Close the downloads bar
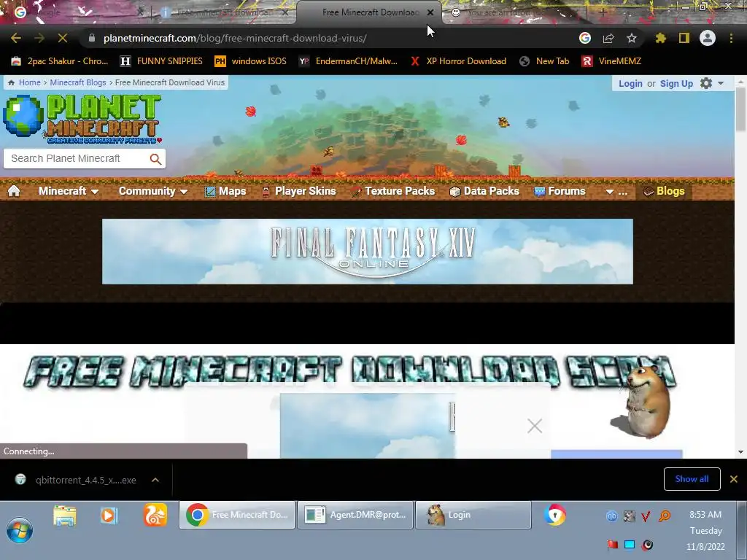 point(734,479)
